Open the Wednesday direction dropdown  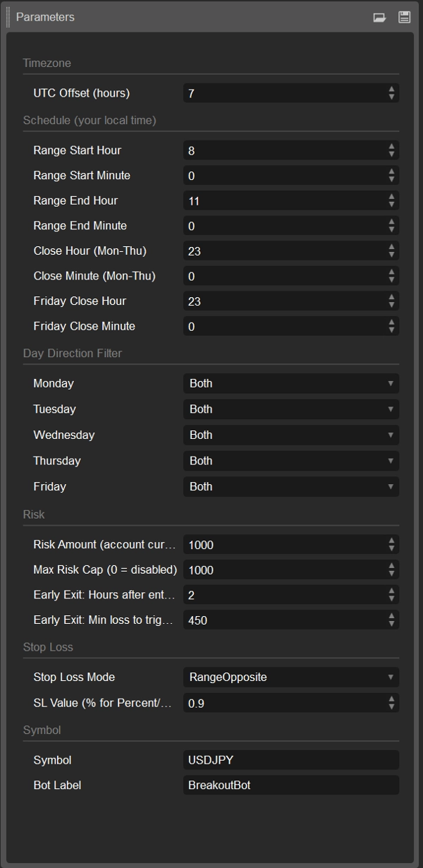(290, 435)
